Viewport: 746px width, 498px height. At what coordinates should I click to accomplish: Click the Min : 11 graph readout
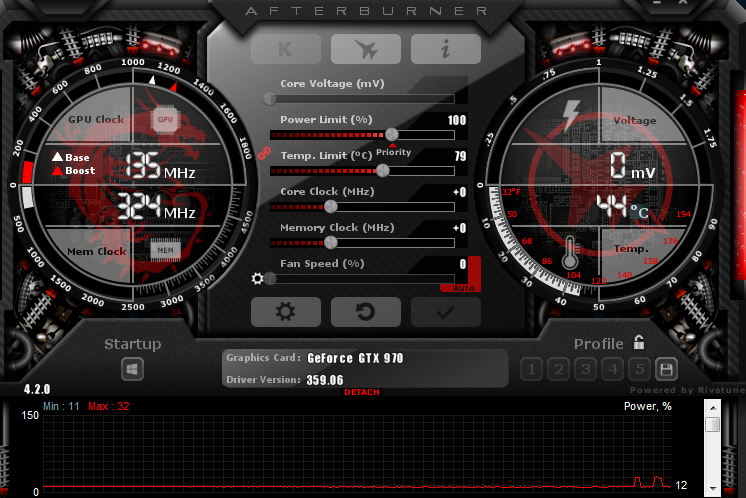point(61,406)
